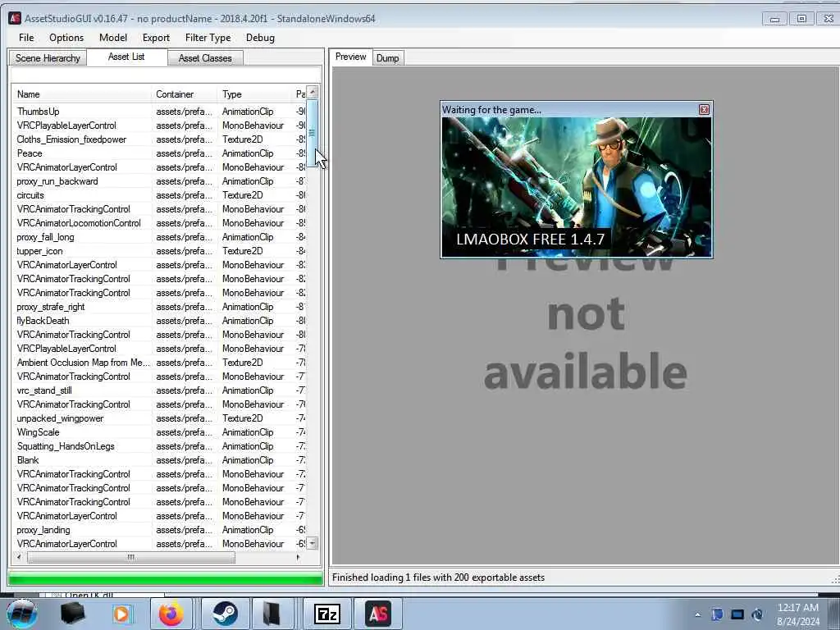
Task: Click the AssetStudio logo in title bar
Action: pyautogui.click(x=15, y=18)
